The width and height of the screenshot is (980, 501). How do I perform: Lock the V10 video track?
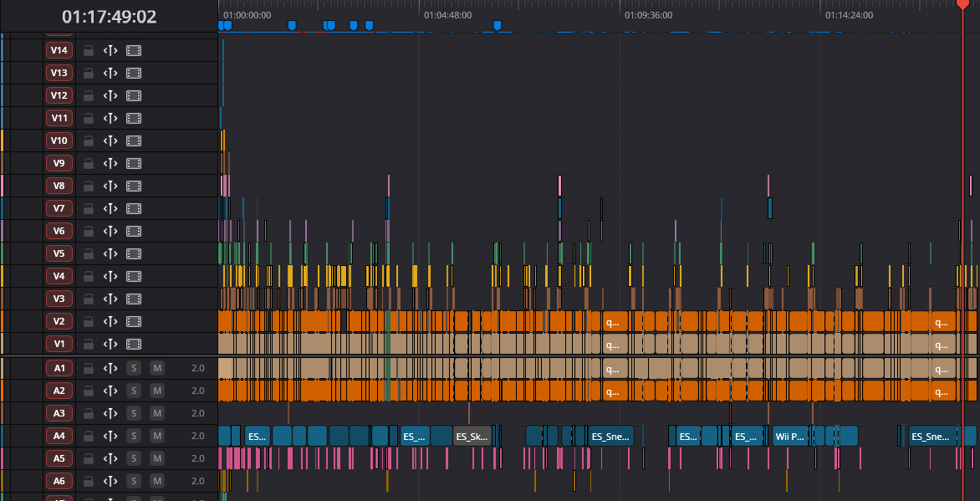(89, 141)
